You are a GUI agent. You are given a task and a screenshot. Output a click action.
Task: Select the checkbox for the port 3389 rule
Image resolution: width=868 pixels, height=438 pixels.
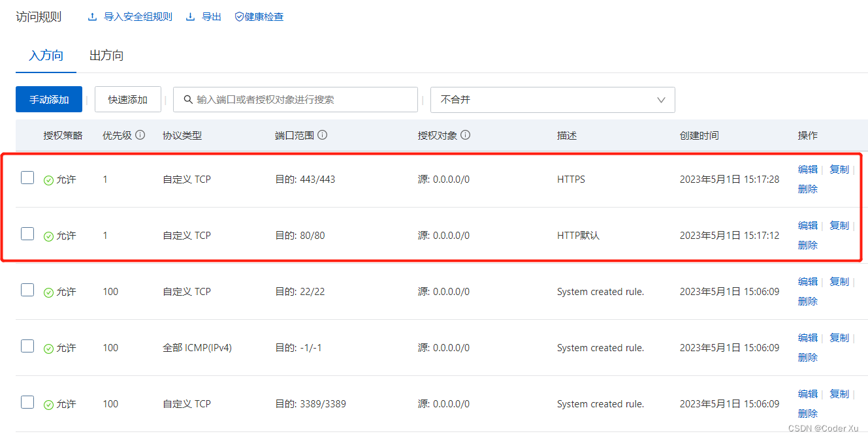27,402
